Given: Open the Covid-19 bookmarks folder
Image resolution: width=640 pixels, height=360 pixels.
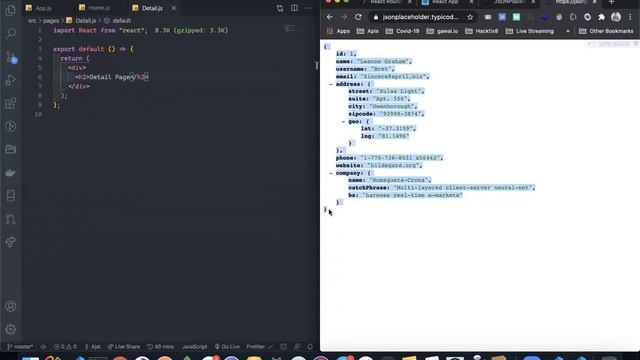Looking at the screenshot, I should [402, 31].
